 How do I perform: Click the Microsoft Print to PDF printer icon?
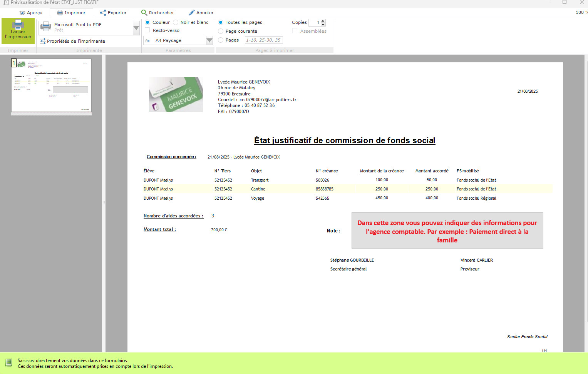pyautogui.click(x=46, y=27)
